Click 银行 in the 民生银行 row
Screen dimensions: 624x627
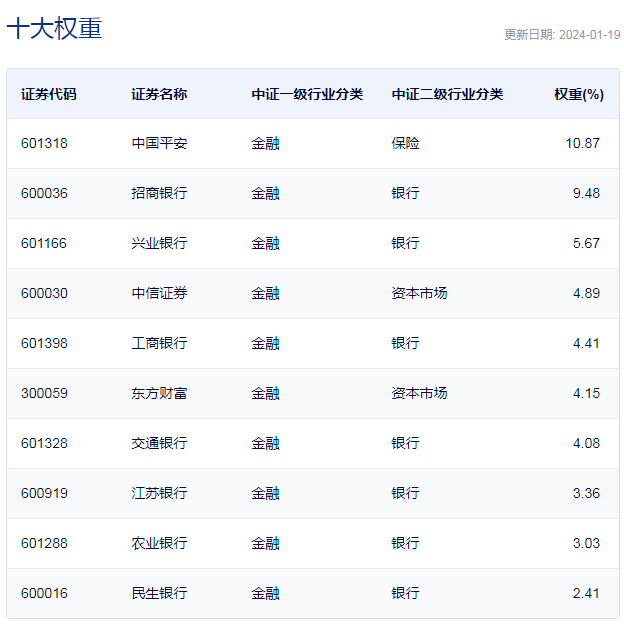click(x=405, y=593)
